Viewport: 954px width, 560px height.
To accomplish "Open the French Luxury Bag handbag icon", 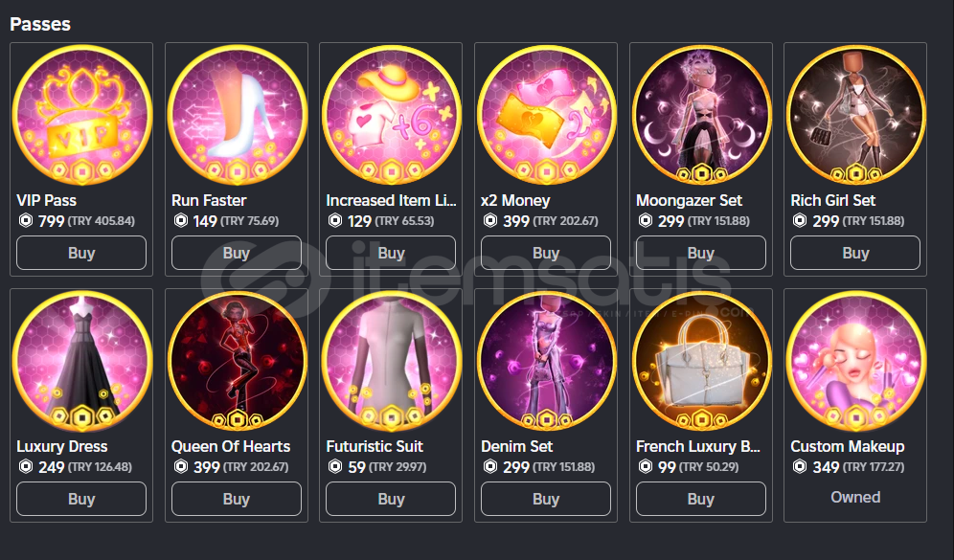I will coord(701,361).
